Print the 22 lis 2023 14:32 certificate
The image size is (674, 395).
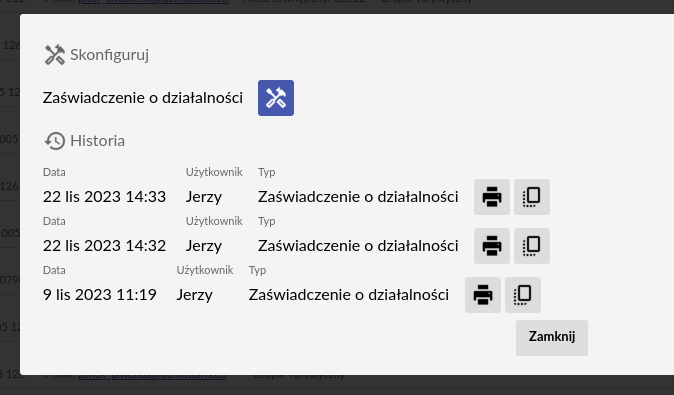click(x=492, y=246)
